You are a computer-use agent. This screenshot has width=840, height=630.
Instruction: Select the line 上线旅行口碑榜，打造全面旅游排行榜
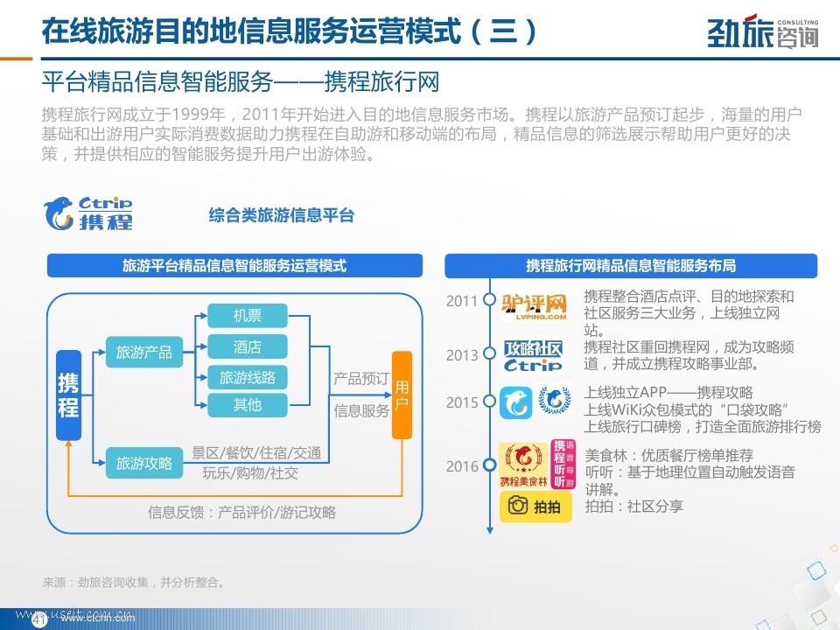tap(703, 427)
